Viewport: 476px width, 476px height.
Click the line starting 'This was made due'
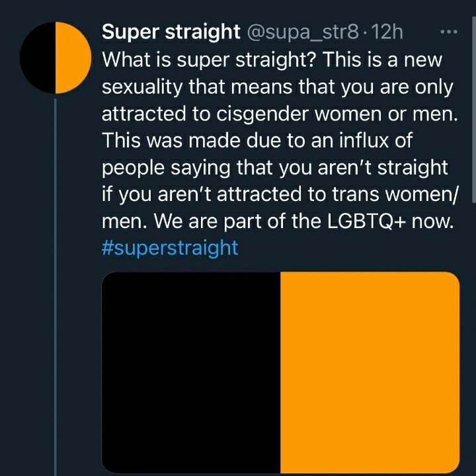257,141
